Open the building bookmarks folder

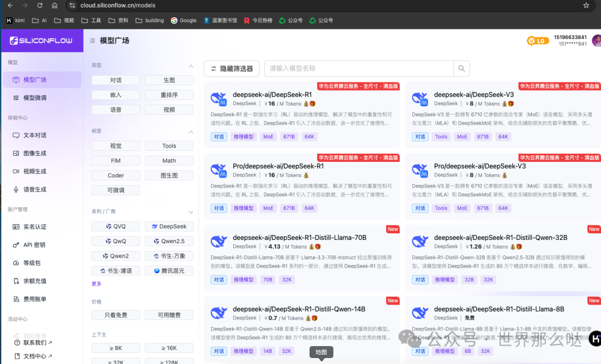[x=150, y=20]
